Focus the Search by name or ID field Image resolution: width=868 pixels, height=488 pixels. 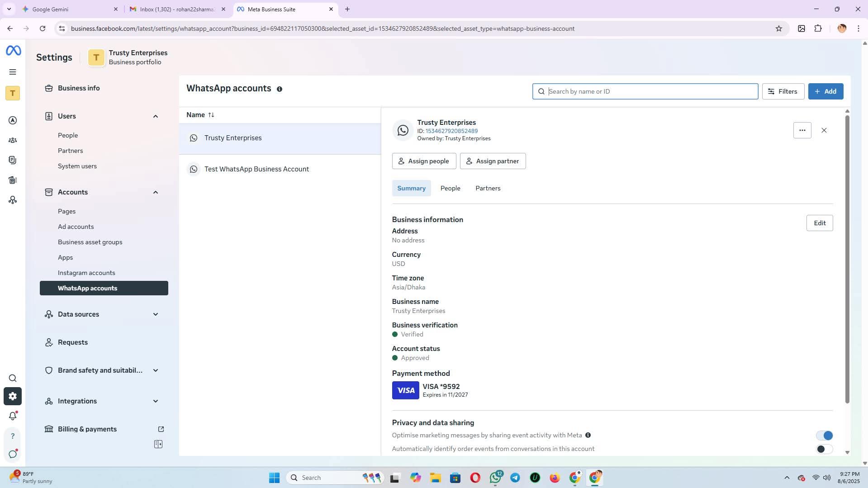(x=645, y=91)
